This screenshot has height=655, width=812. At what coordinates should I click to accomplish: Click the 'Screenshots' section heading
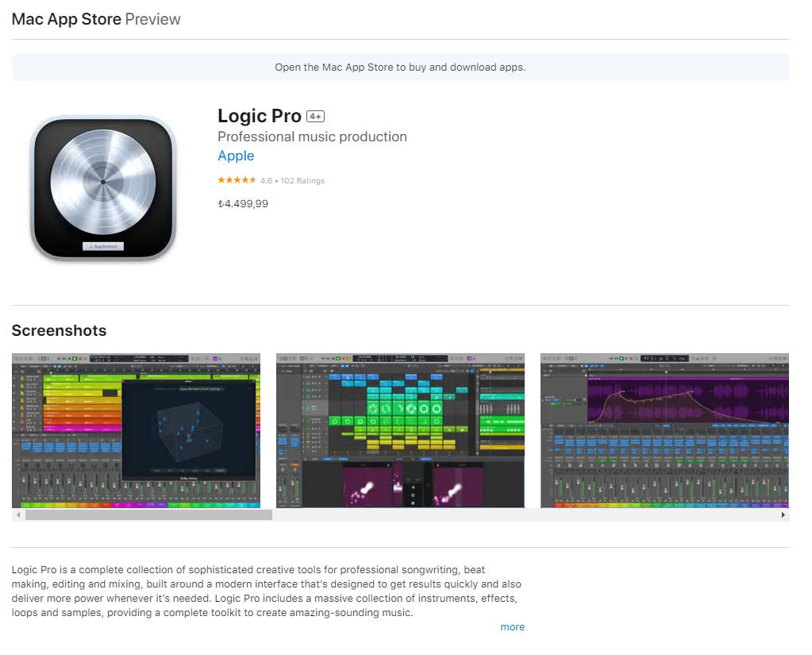pyautogui.click(x=59, y=330)
